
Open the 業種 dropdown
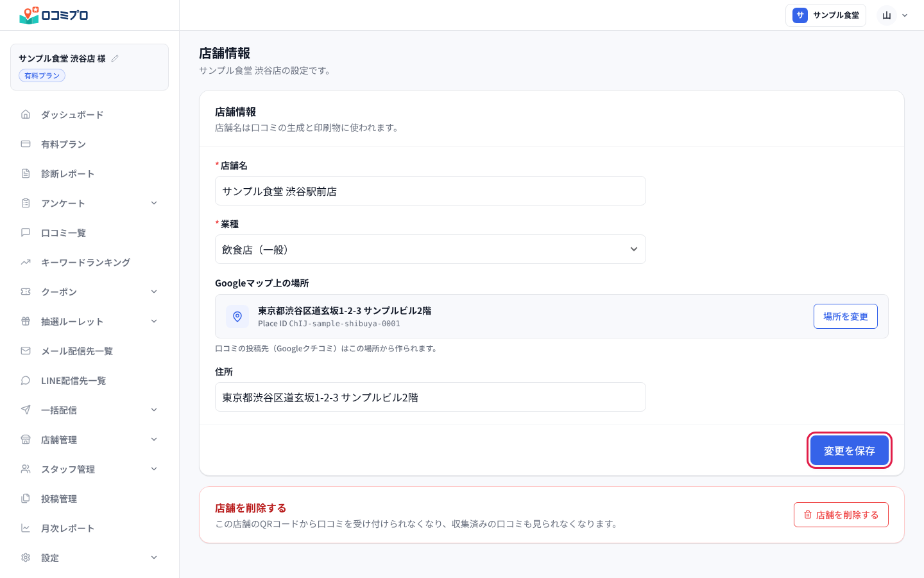point(431,249)
